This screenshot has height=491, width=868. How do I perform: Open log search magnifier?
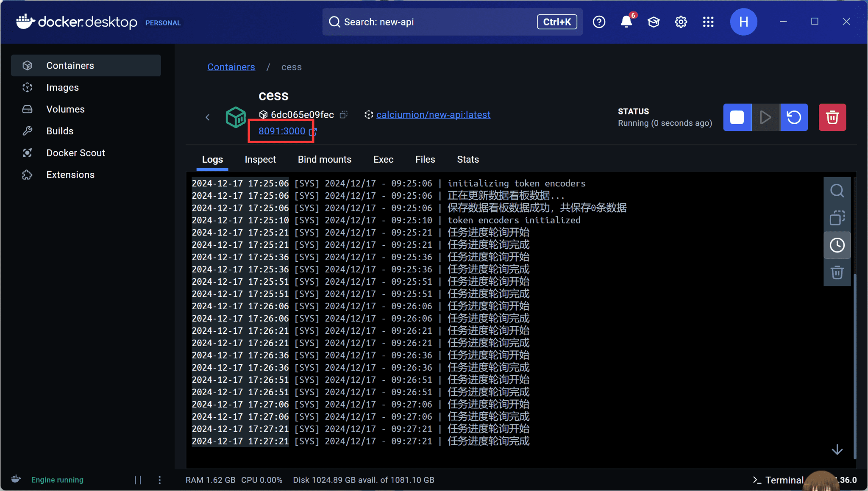837,191
